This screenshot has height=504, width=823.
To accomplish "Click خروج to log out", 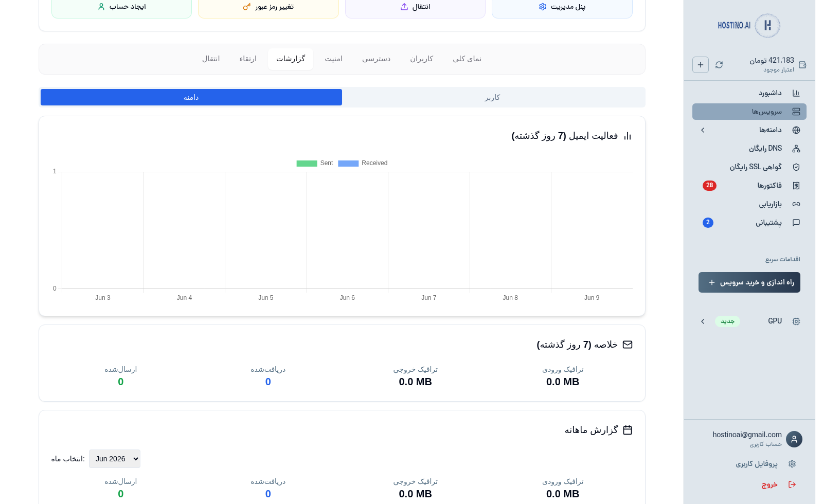I will (x=770, y=484).
